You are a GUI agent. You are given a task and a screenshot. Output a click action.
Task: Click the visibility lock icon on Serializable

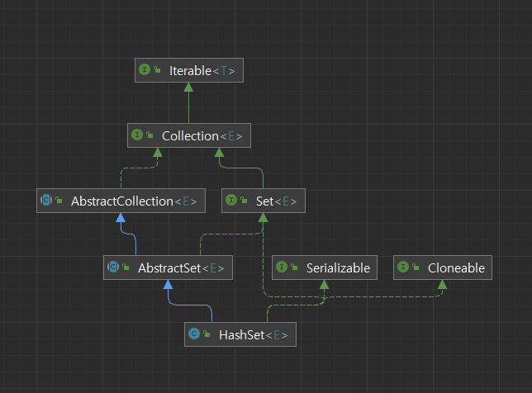click(x=294, y=268)
